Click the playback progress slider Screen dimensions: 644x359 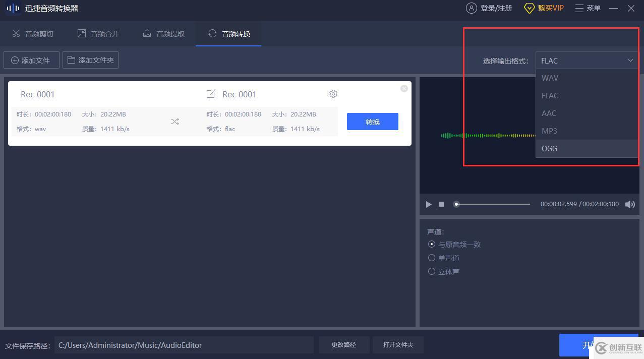492,204
